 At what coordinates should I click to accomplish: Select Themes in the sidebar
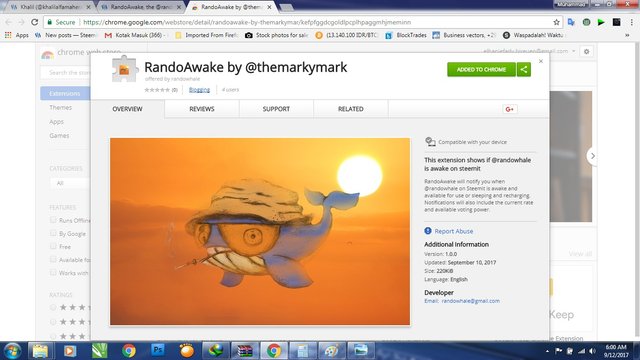click(x=60, y=107)
